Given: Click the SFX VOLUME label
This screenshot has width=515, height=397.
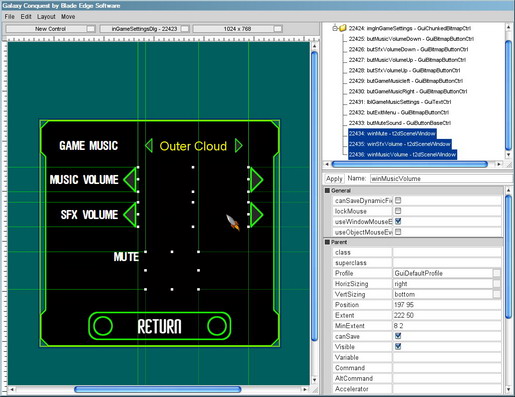Looking at the screenshot, I should [x=89, y=215].
